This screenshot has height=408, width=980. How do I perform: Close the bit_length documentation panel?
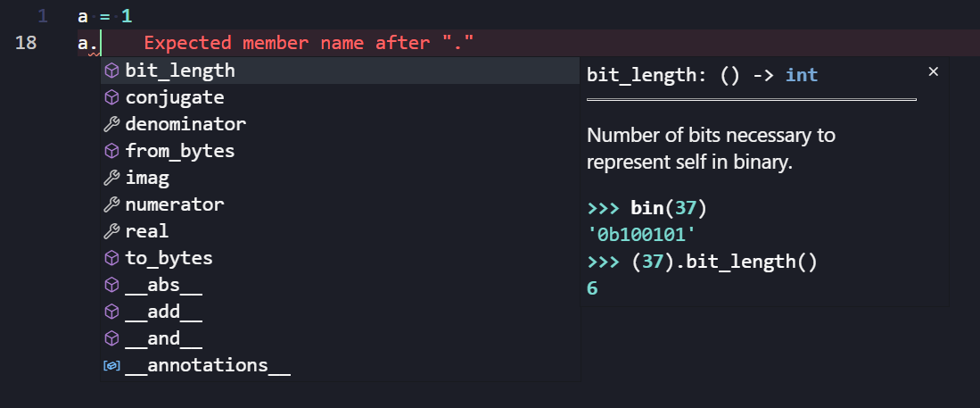[934, 71]
